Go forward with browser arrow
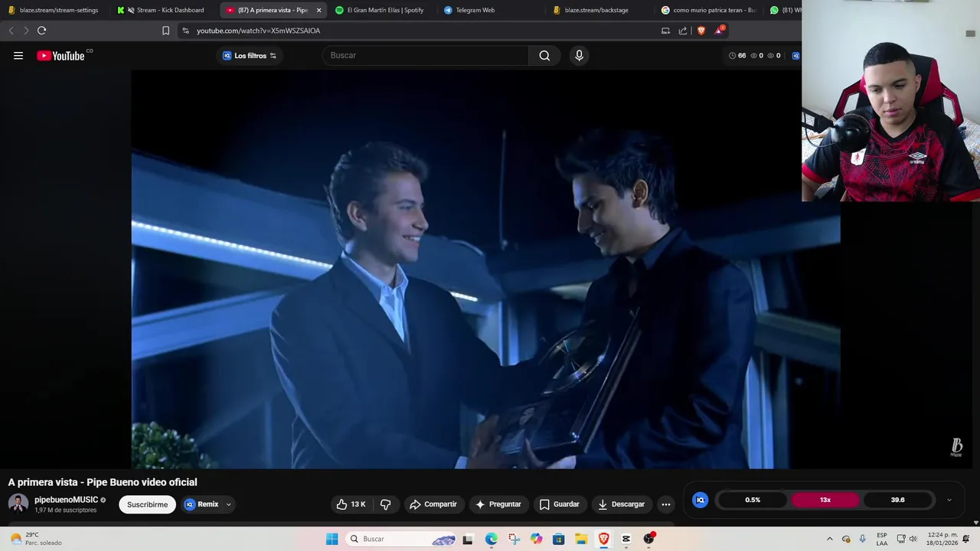The height and width of the screenshot is (551, 980). 26,31
